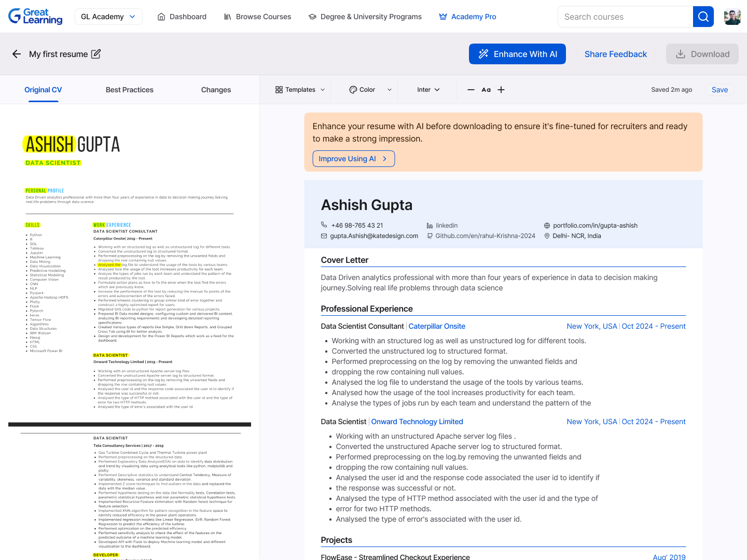This screenshot has width=747, height=560.
Task: Open the user profile avatar
Action: 732,17
